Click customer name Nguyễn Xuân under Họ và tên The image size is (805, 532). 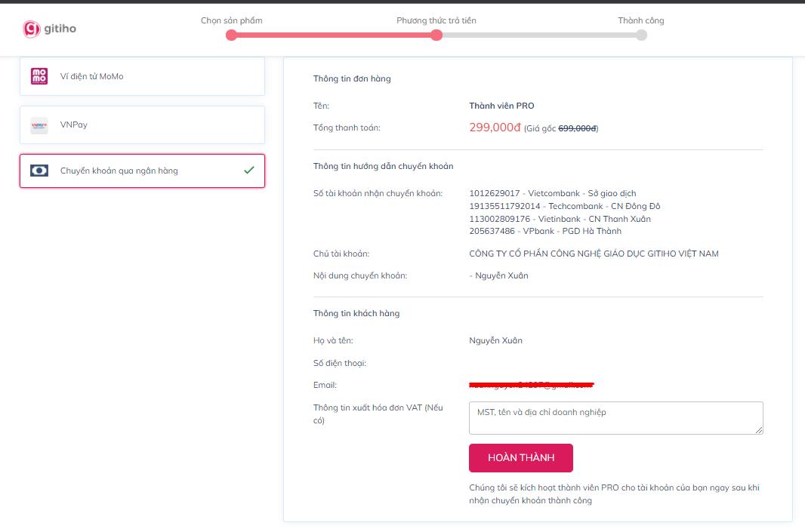point(496,340)
